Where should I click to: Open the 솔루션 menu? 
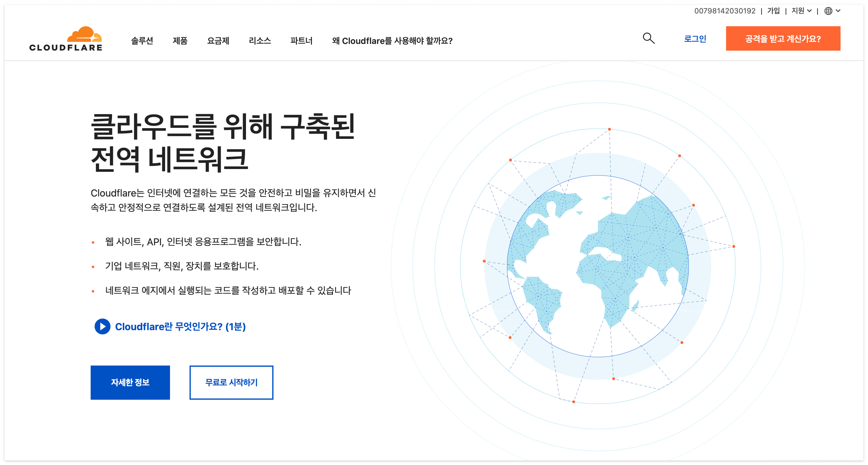(x=142, y=41)
